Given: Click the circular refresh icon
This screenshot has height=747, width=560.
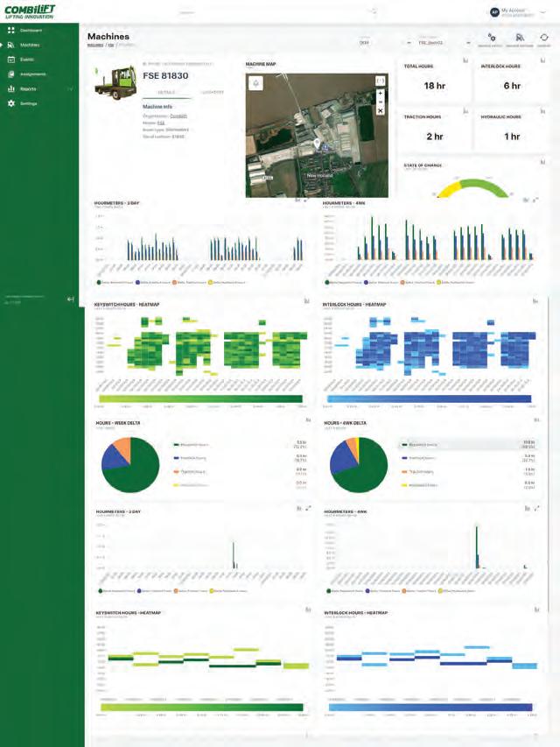Looking at the screenshot, I should [x=543, y=37].
